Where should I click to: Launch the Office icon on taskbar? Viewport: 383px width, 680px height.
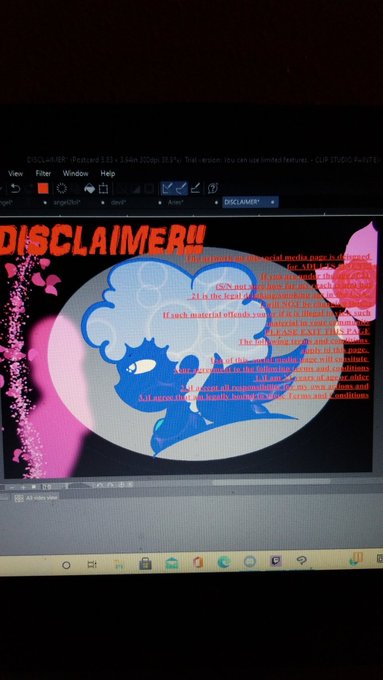pos(198,563)
